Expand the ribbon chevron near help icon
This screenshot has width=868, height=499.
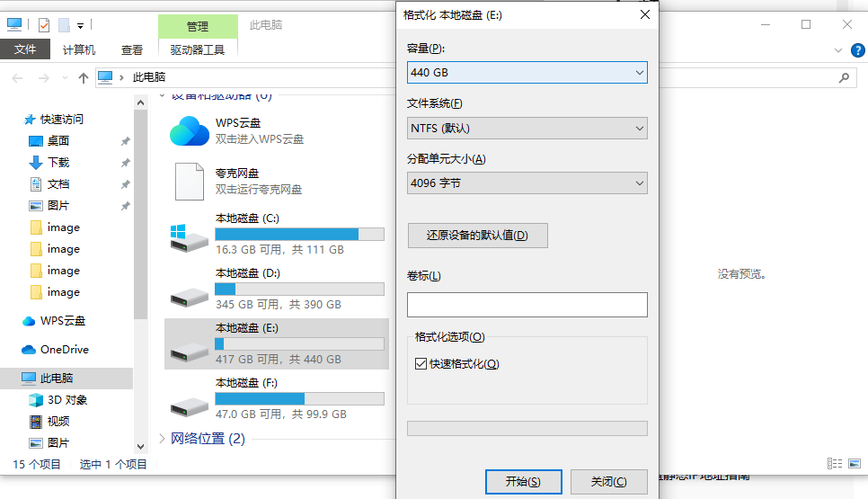(838, 50)
